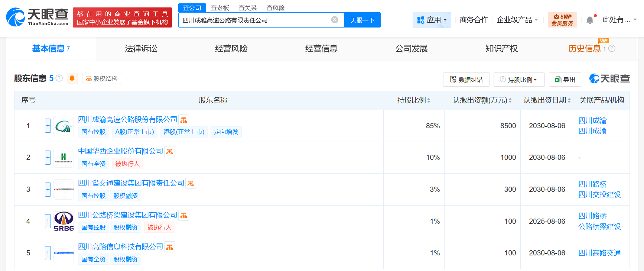Expand row 1 shareholder details
644x271 pixels.
click(48, 126)
